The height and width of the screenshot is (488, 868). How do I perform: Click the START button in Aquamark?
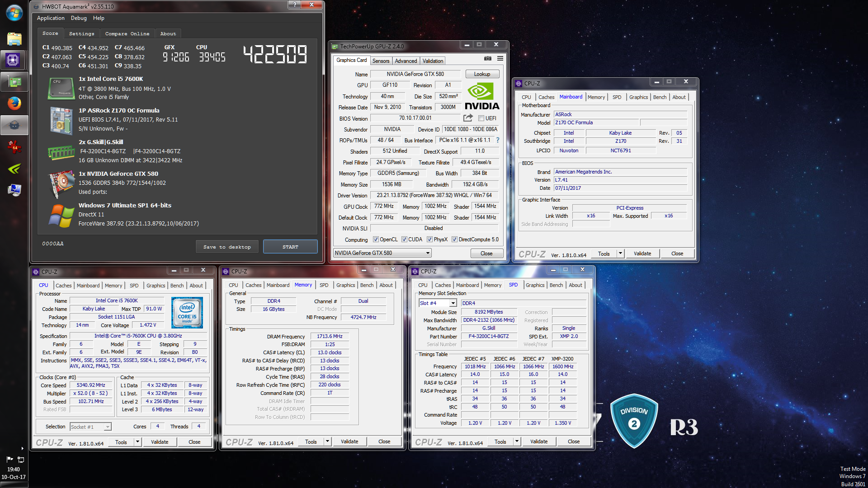[290, 247]
